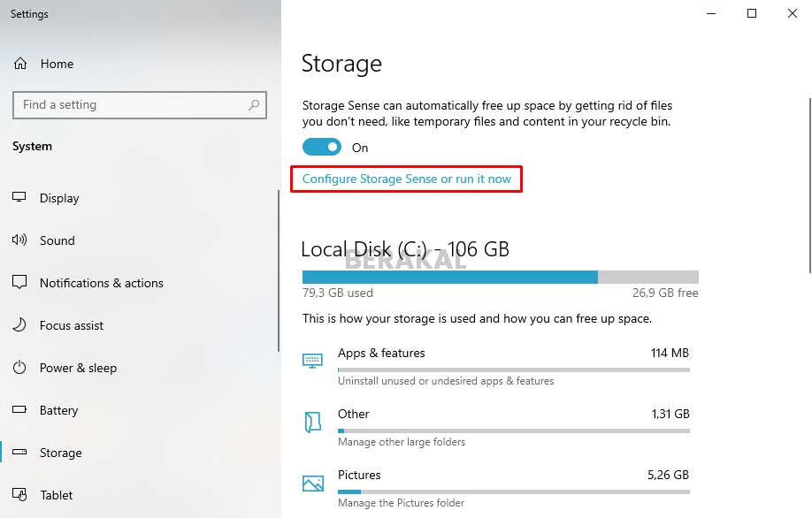The height and width of the screenshot is (518, 812).
Task: Click the Storage drive icon in sidebar
Action: (19, 453)
